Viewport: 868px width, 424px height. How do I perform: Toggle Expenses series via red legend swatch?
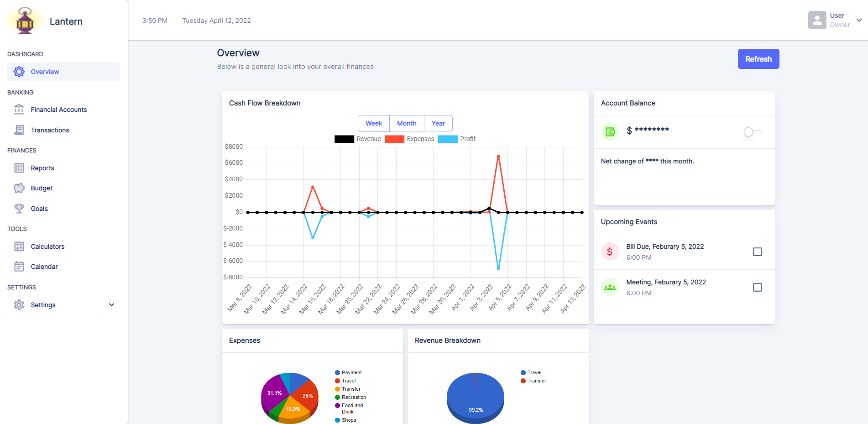click(394, 139)
